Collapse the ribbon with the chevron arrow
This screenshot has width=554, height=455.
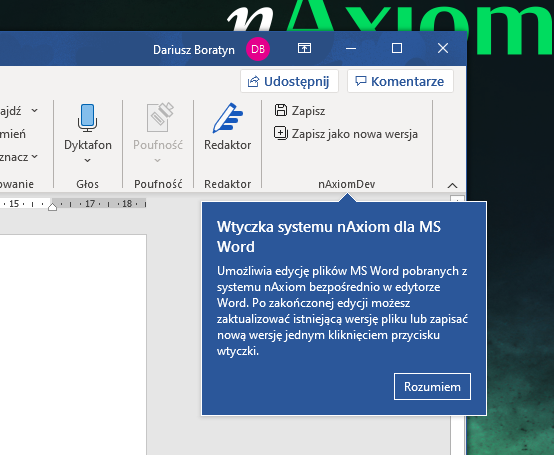pos(452,185)
